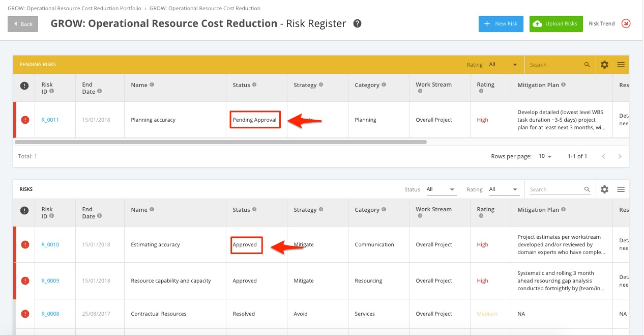The width and height of the screenshot is (644, 335).
Task: Click Status info icon in Risks table header
Action: click(x=254, y=210)
